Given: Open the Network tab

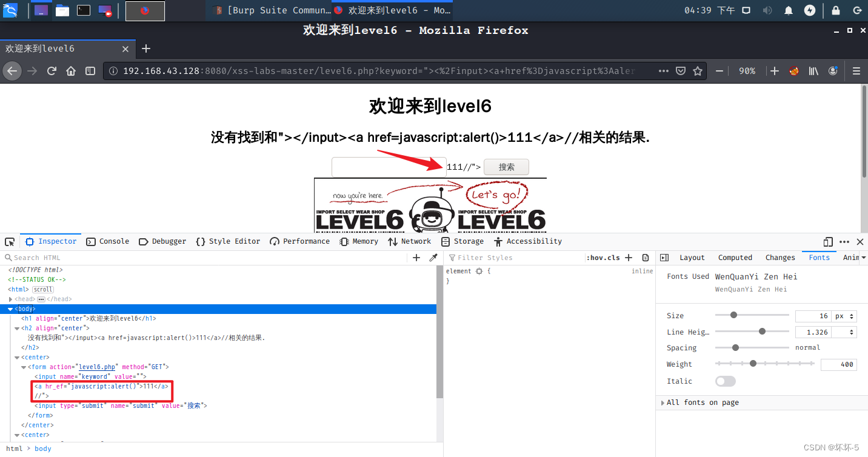Looking at the screenshot, I should point(409,241).
